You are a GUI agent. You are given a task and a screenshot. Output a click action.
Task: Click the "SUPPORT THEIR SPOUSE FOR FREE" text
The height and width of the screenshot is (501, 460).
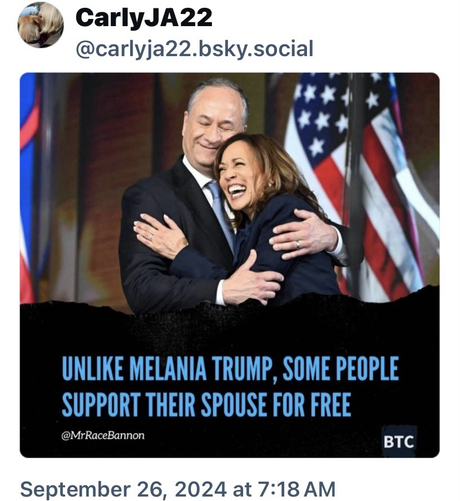pyautogui.click(x=207, y=404)
